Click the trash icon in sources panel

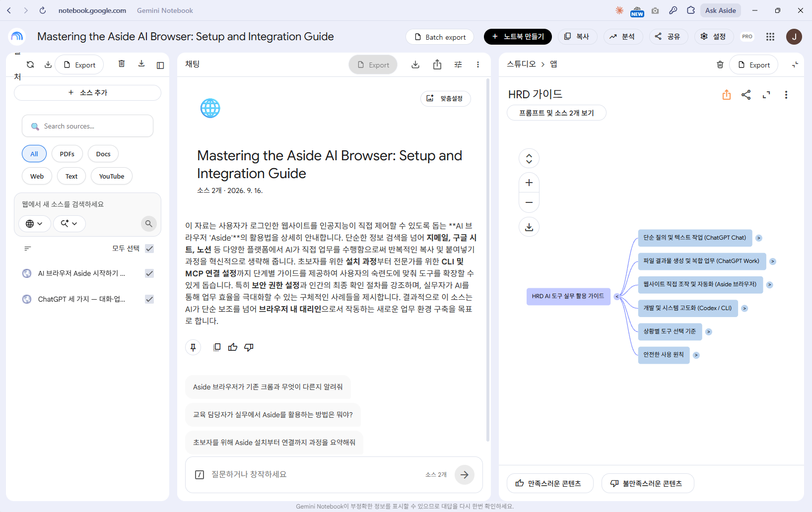click(x=122, y=64)
